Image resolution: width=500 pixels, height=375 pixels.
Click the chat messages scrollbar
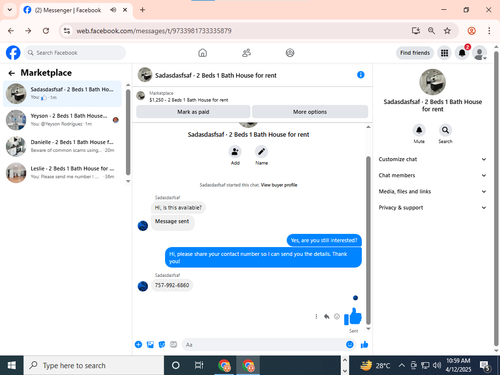[x=368, y=240]
